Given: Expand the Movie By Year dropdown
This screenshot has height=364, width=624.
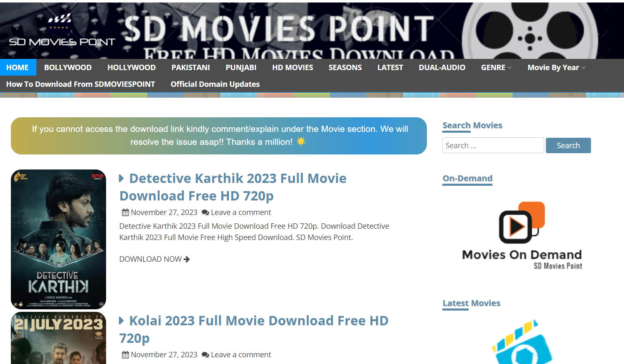Looking at the screenshot, I should point(556,68).
